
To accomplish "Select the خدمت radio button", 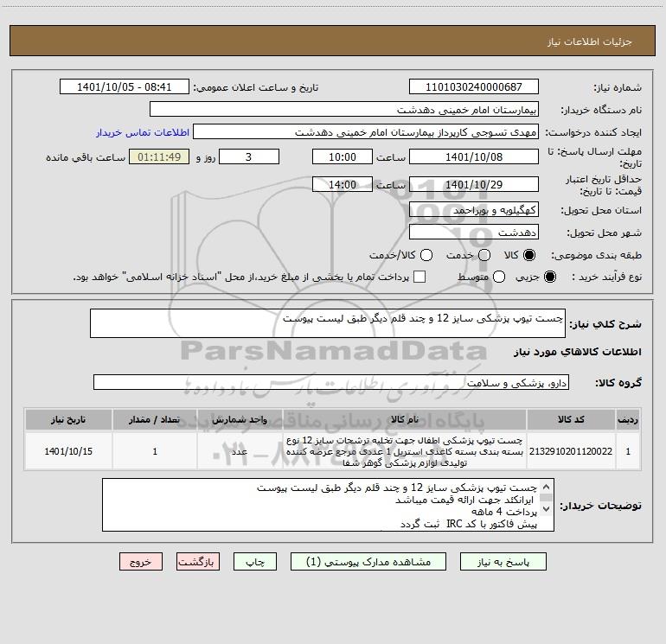I will pyautogui.click(x=484, y=255).
